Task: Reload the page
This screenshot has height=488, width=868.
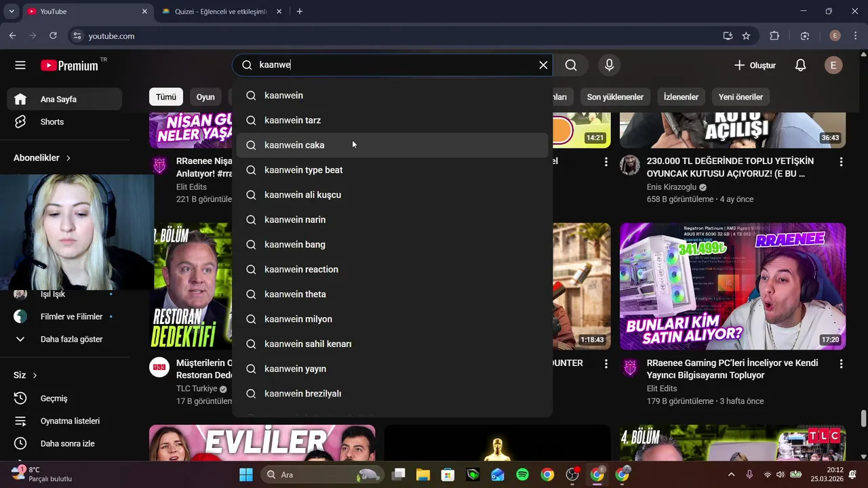Action: [x=53, y=36]
